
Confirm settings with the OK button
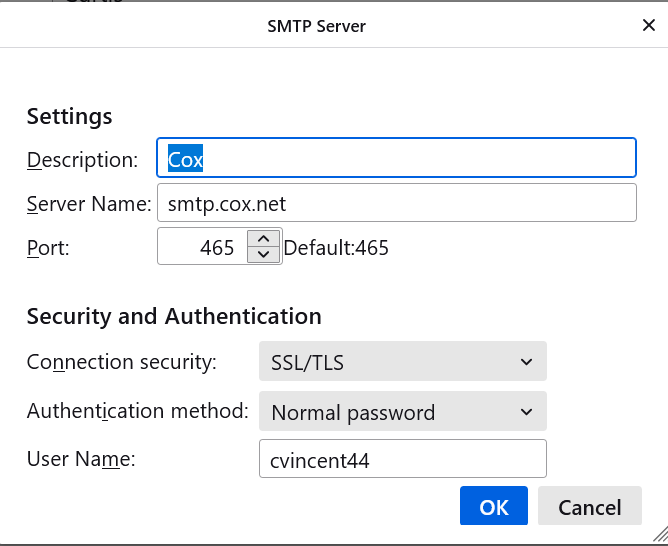[494, 507]
